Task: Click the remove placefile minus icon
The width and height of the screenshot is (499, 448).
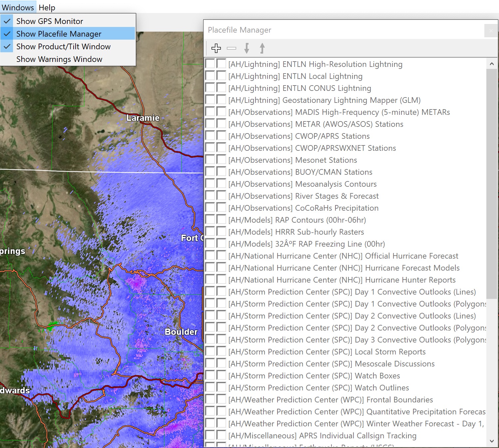Action: 232,48
